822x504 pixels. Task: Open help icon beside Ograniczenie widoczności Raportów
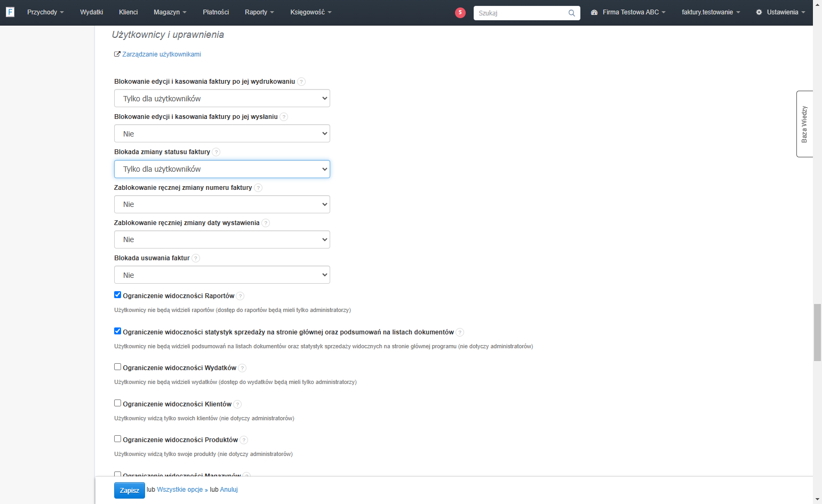[240, 296]
